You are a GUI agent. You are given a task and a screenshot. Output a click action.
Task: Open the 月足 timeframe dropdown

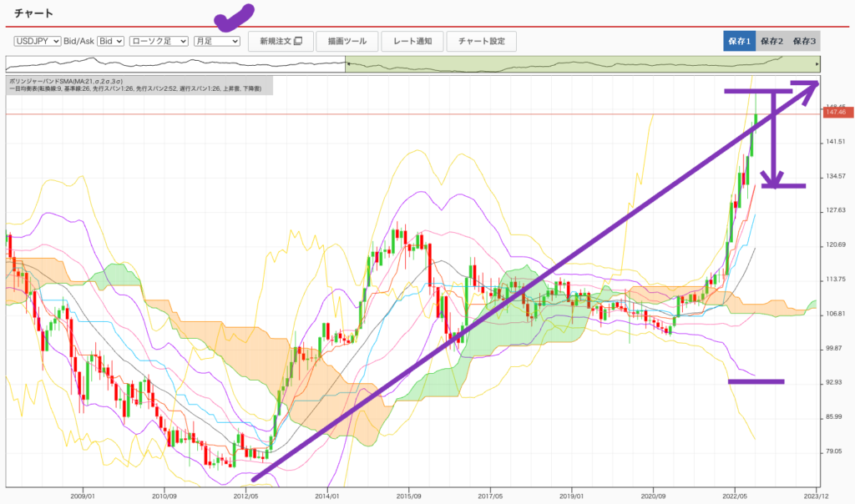217,41
